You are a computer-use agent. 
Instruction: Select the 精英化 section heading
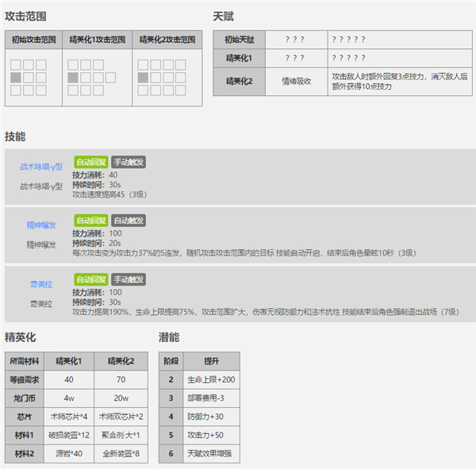20,337
